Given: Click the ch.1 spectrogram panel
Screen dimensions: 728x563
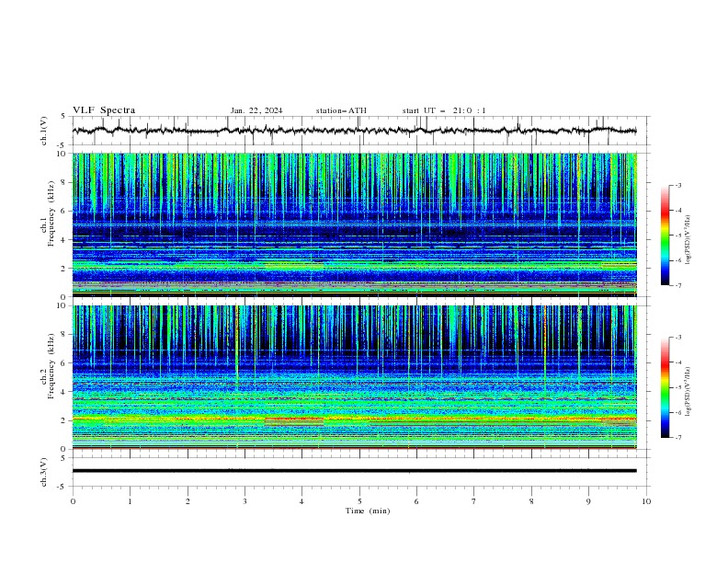Looking at the screenshot, I should [x=354, y=224].
